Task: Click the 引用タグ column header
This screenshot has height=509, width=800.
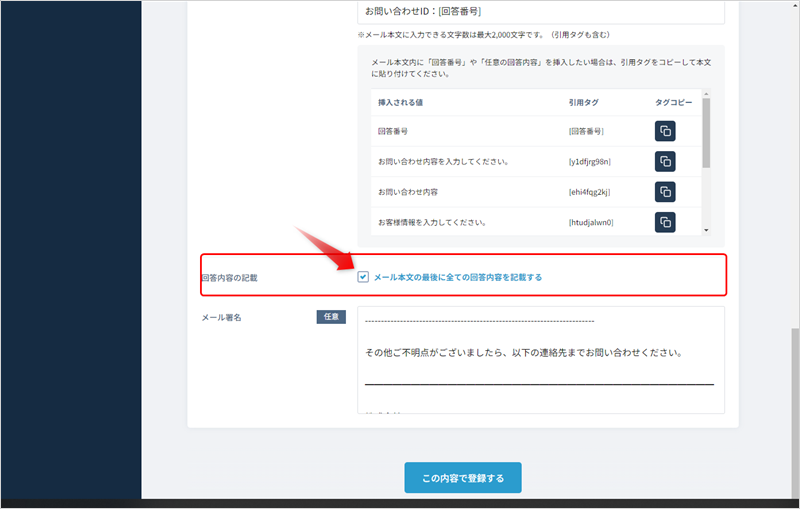Action: click(x=583, y=103)
